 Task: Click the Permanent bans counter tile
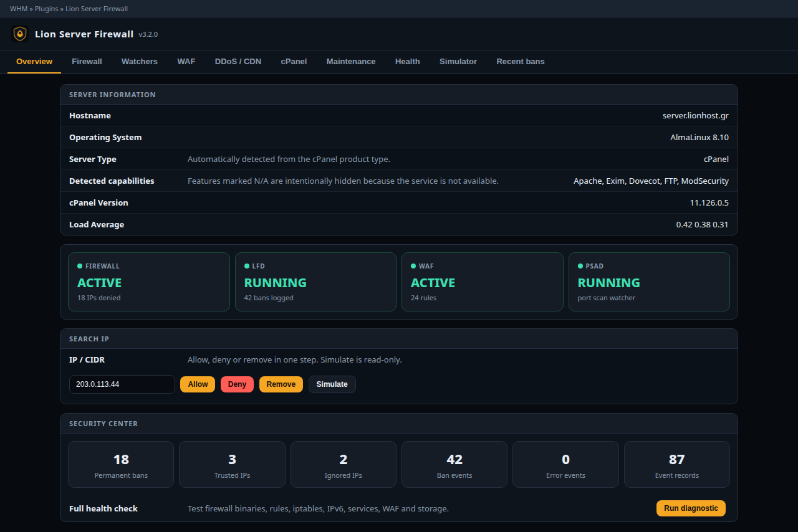121,464
